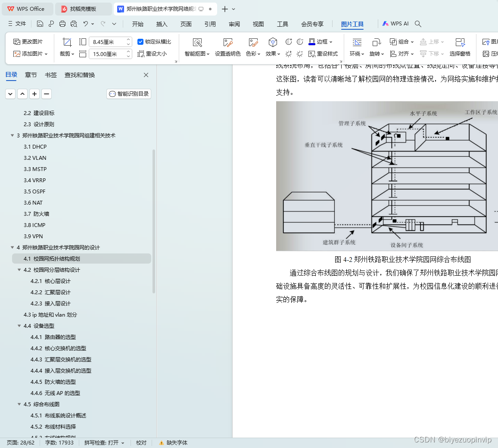Switch to 找稻壳模板 tab
The image size is (498, 448).
coord(83,9)
